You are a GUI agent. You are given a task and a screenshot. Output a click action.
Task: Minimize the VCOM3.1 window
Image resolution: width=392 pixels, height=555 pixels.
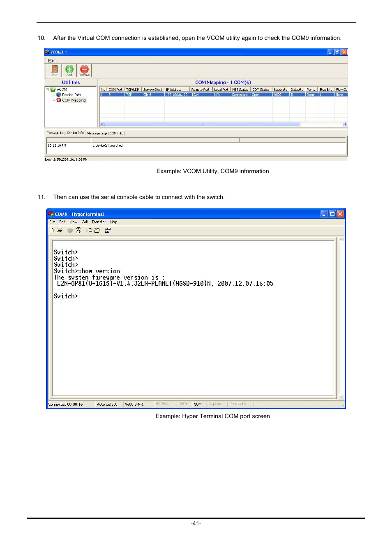click(330, 52)
